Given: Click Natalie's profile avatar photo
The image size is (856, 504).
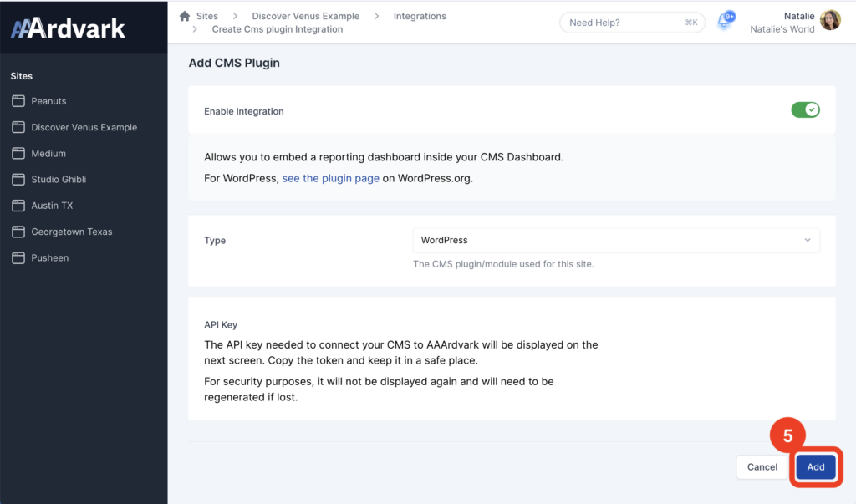Looking at the screenshot, I should pyautogui.click(x=830, y=21).
